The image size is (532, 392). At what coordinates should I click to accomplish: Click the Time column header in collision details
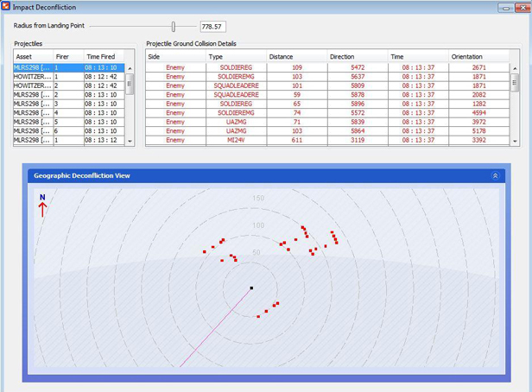(418, 57)
